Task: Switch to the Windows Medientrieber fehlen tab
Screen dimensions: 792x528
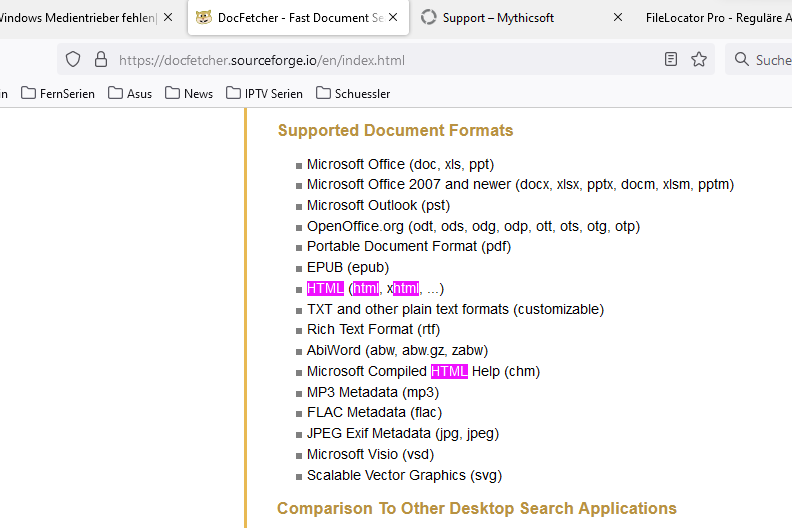Action: 78,18
